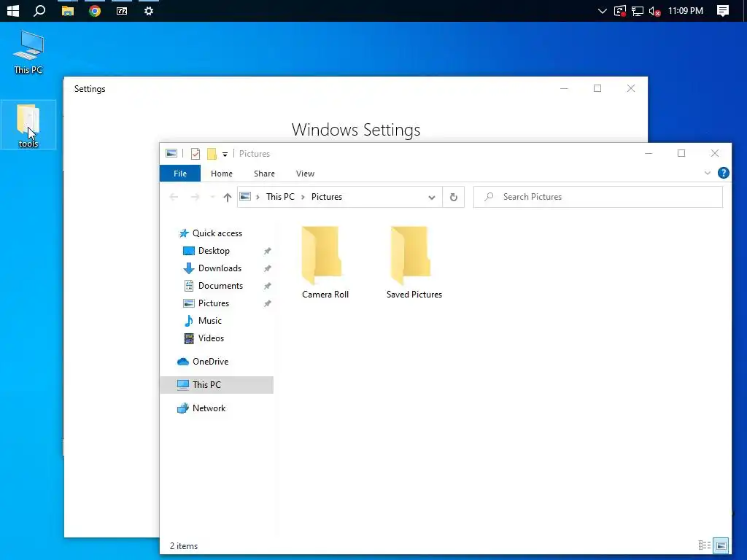The image size is (747, 560).
Task: Open the Recent locations dropdown arrow
Action: click(212, 197)
